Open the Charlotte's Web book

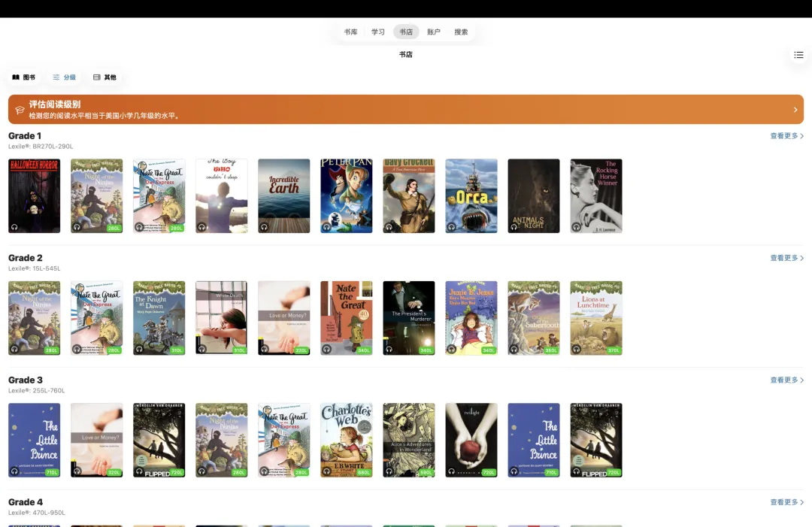click(x=347, y=440)
